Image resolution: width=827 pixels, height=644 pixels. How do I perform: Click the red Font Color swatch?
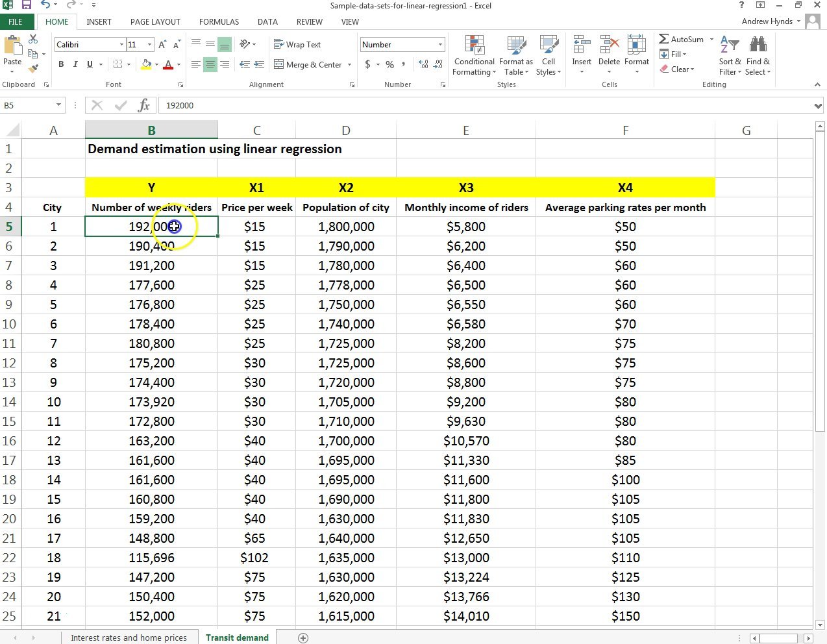tap(169, 66)
